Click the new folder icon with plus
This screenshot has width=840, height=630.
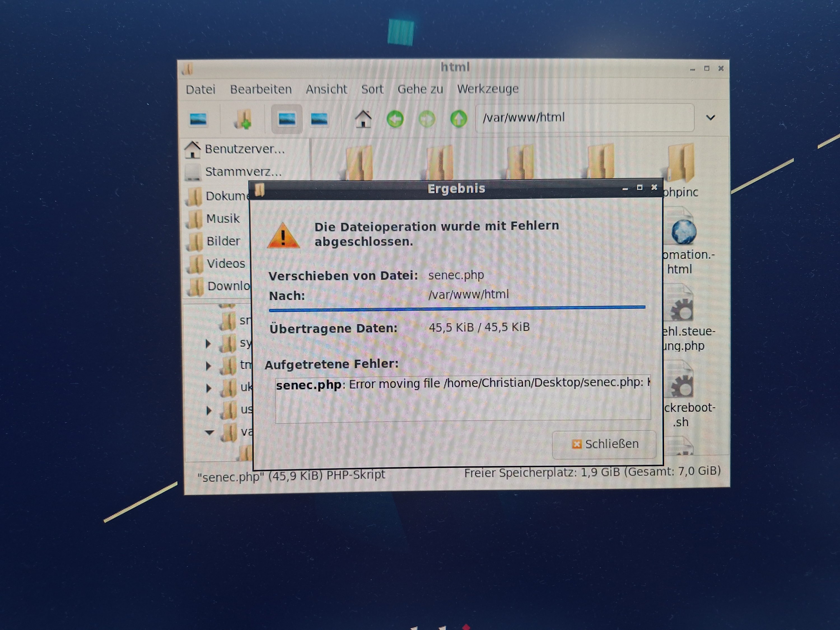(243, 119)
